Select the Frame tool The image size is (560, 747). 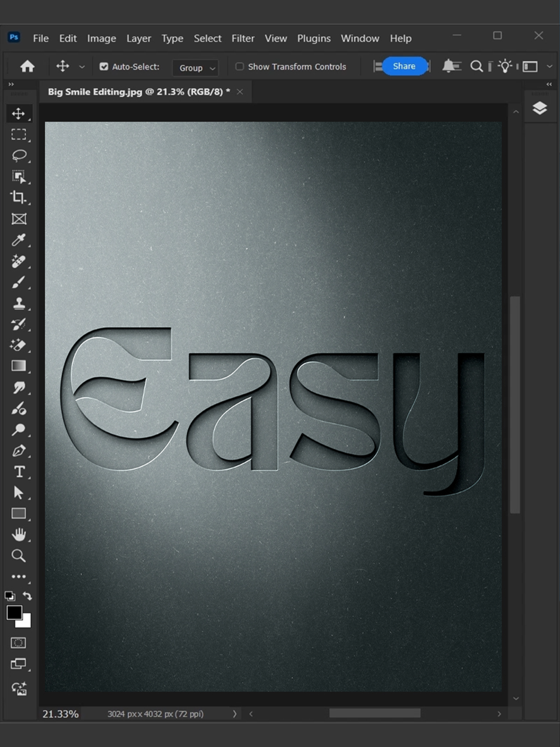19,219
